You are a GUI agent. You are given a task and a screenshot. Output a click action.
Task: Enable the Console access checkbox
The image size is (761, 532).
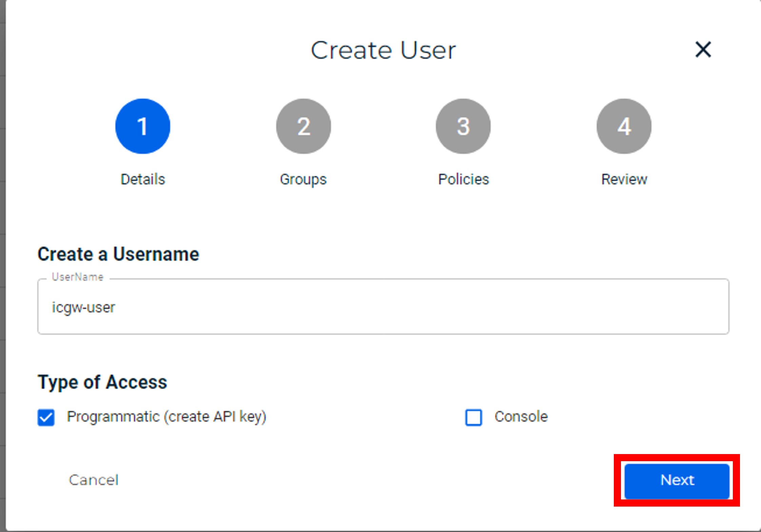point(473,417)
